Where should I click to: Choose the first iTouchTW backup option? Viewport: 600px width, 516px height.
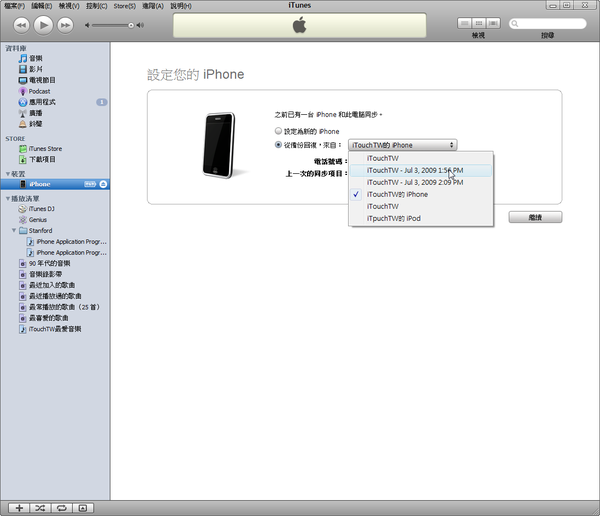[x=421, y=158]
